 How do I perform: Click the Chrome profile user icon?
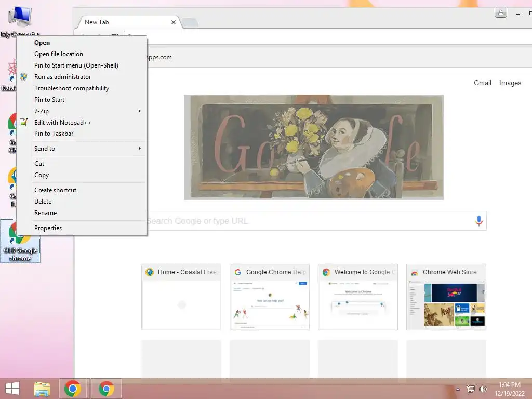[501, 13]
